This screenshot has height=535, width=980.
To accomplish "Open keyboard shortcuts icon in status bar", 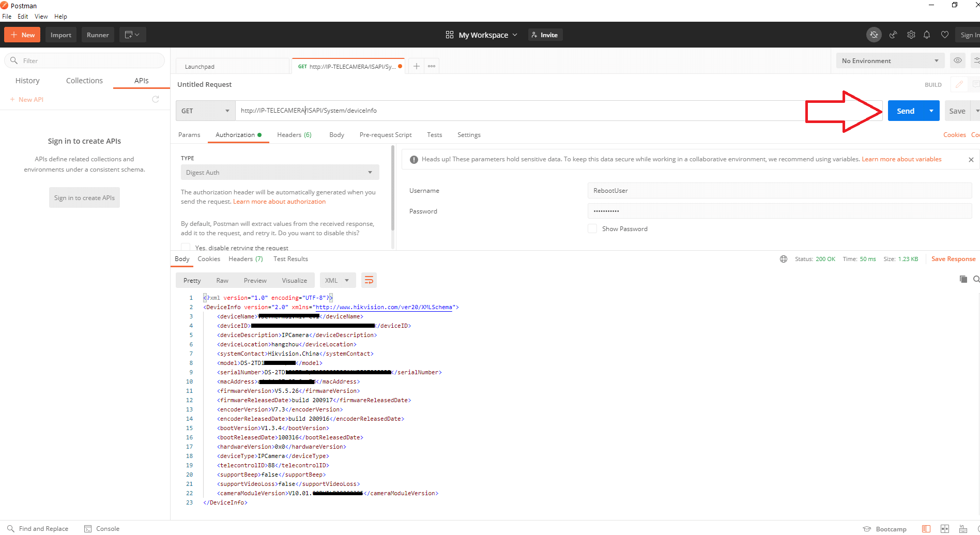I will [x=963, y=529].
